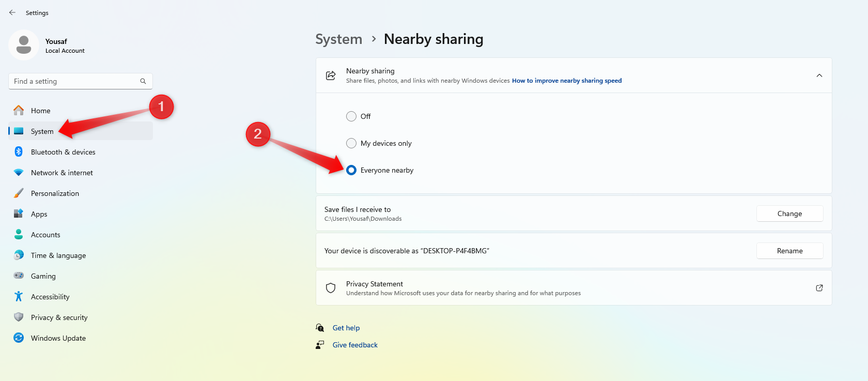This screenshot has width=868, height=381.
Task: Click the Get help icon
Action: tap(320, 328)
